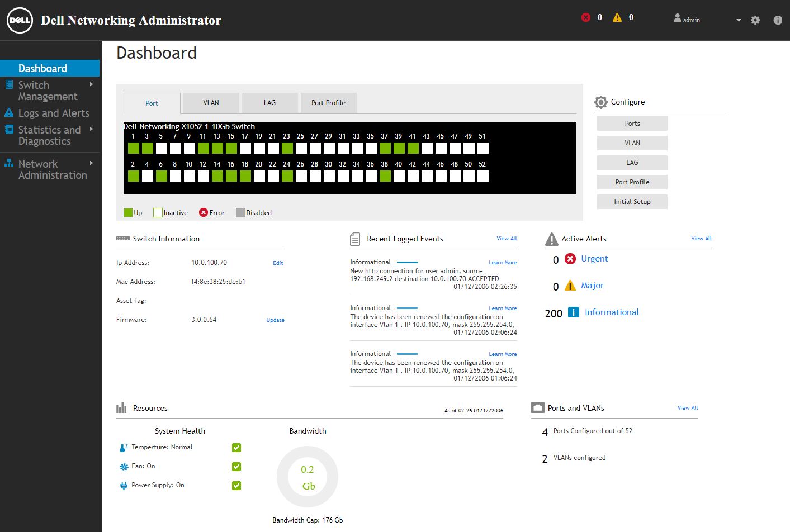
Task: Click Edit link next to IP Address
Action: pos(278,263)
